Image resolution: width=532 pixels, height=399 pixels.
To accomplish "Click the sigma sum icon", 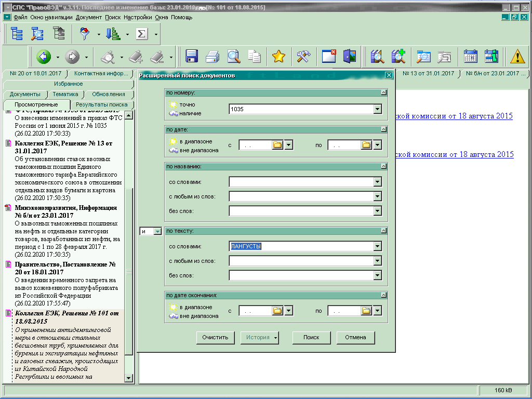I will pyautogui.click(x=141, y=34).
